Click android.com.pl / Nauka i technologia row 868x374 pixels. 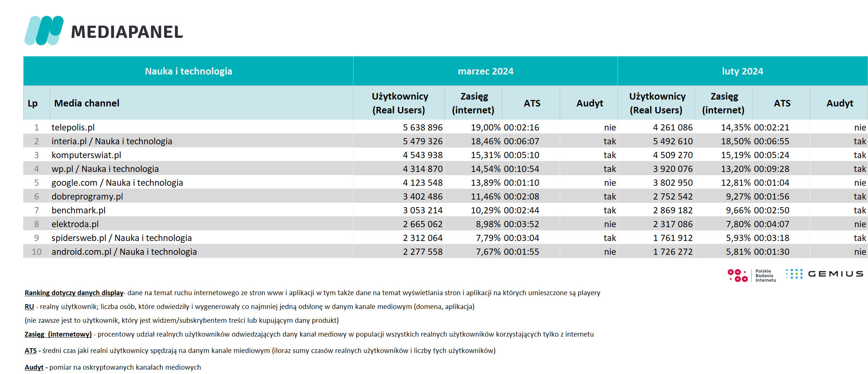[445, 252]
